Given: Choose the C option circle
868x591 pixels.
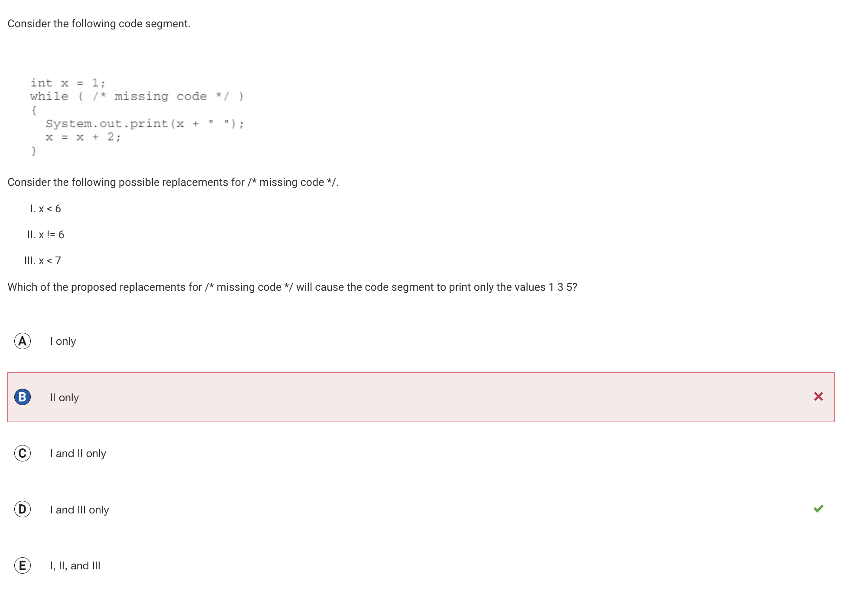Looking at the screenshot, I should pyautogui.click(x=23, y=453).
